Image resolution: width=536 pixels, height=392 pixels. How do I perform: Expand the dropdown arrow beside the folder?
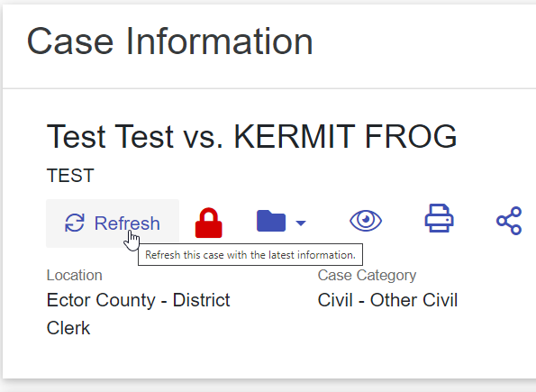coord(301,223)
